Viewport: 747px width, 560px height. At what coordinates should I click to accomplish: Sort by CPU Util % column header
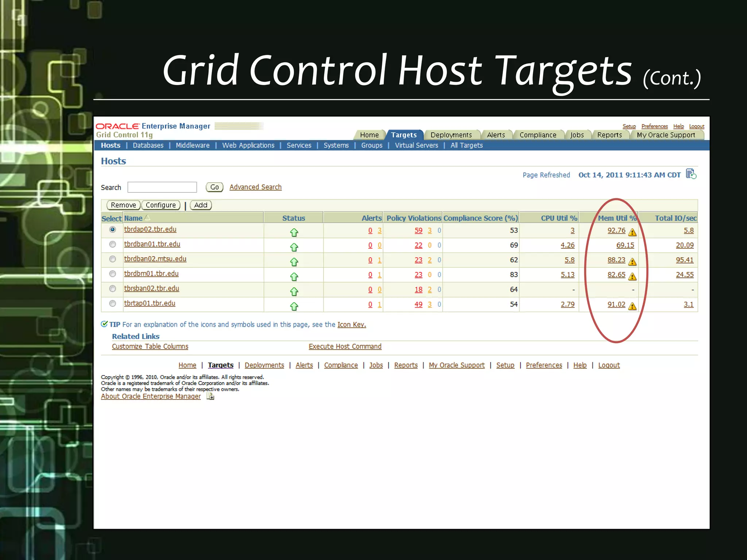[559, 218]
